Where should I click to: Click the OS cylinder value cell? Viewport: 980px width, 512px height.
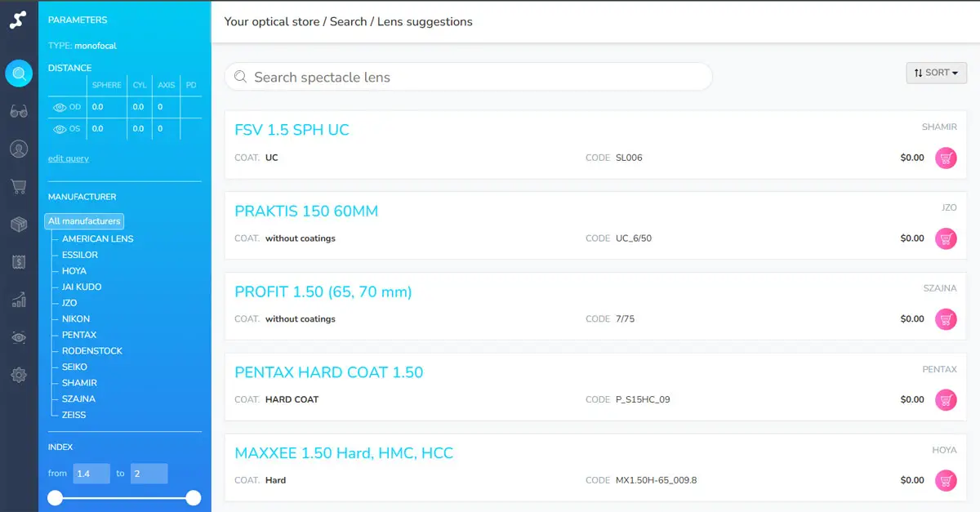(x=139, y=129)
